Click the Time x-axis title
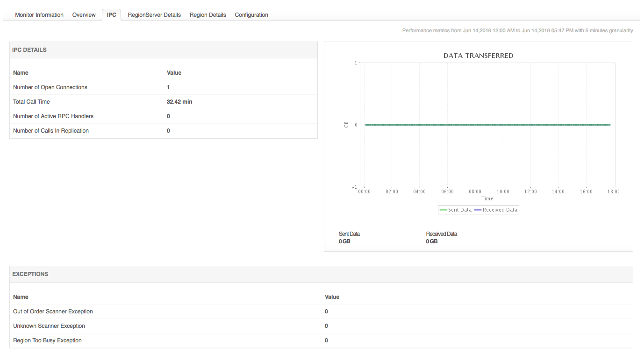 (x=487, y=198)
